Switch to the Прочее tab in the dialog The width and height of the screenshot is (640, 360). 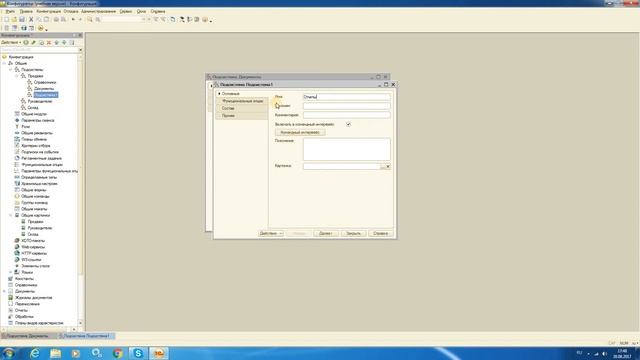tap(242, 116)
